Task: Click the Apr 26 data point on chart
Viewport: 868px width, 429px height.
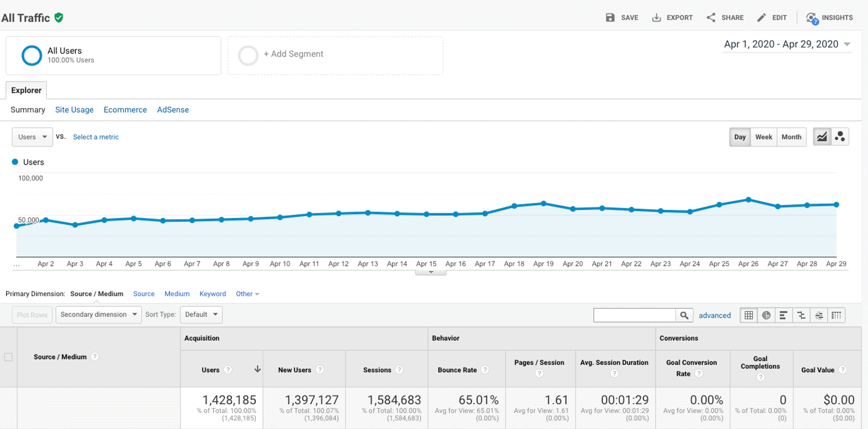Action: click(x=748, y=200)
